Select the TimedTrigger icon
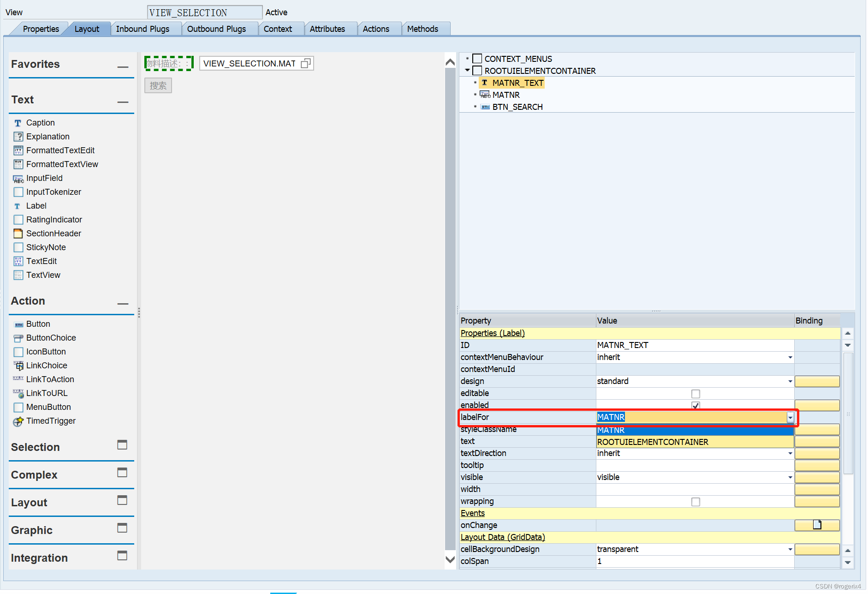 click(18, 421)
